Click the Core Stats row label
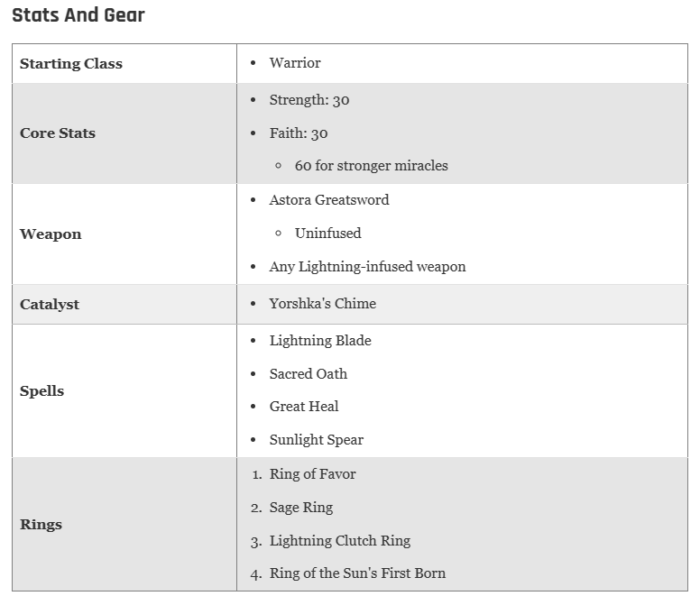Image resolution: width=700 pixels, height=596 pixels. point(58,133)
